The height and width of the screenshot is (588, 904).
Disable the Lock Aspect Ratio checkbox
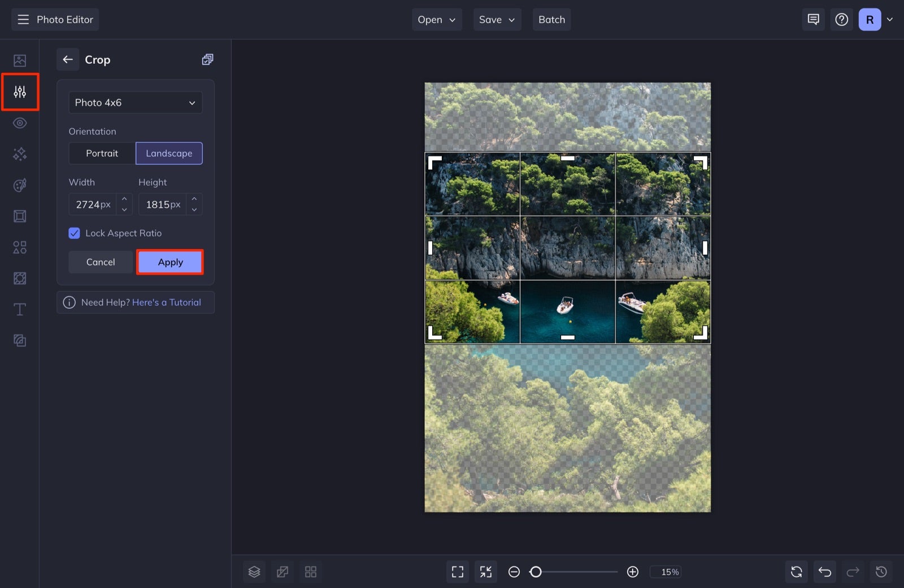click(74, 233)
